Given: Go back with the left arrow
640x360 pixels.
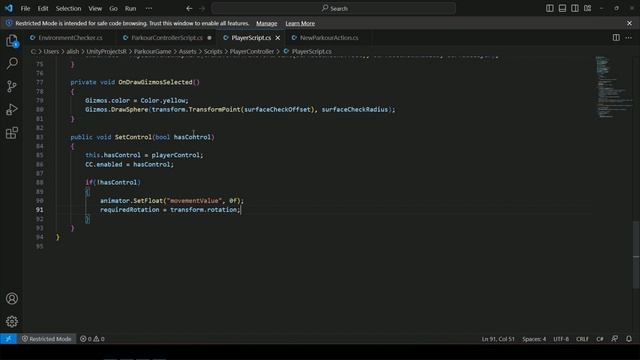Looking at the screenshot, I should (189, 8).
